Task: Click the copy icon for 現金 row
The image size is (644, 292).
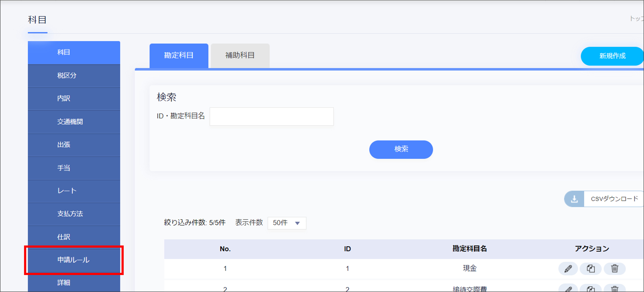Action: pyautogui.click(x=591, y=269)
